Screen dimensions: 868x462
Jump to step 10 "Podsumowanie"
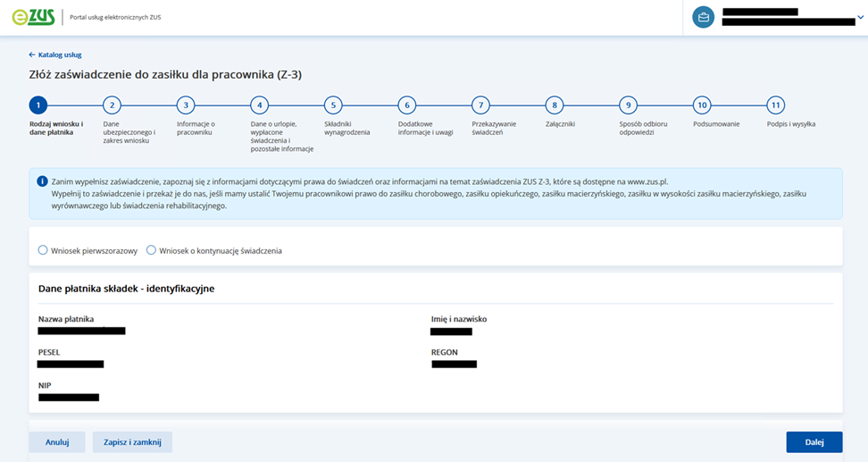pyautogui.click(x=702, y=105)
